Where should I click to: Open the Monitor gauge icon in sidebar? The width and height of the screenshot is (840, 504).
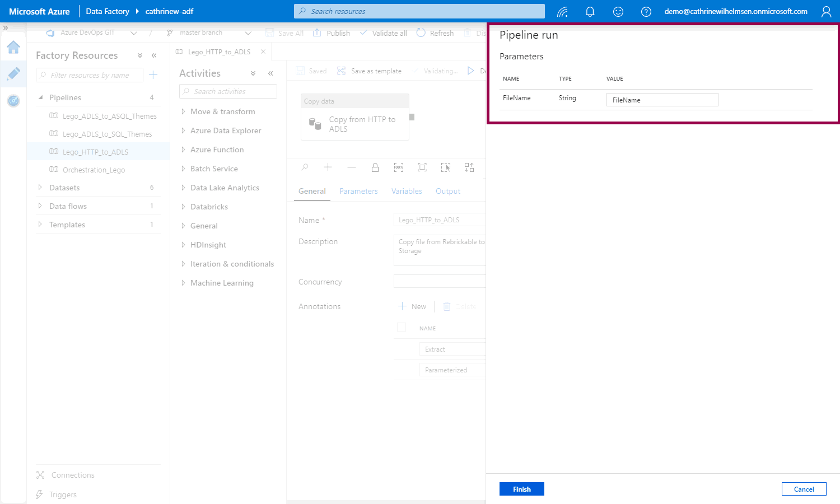tap(13, 101)
